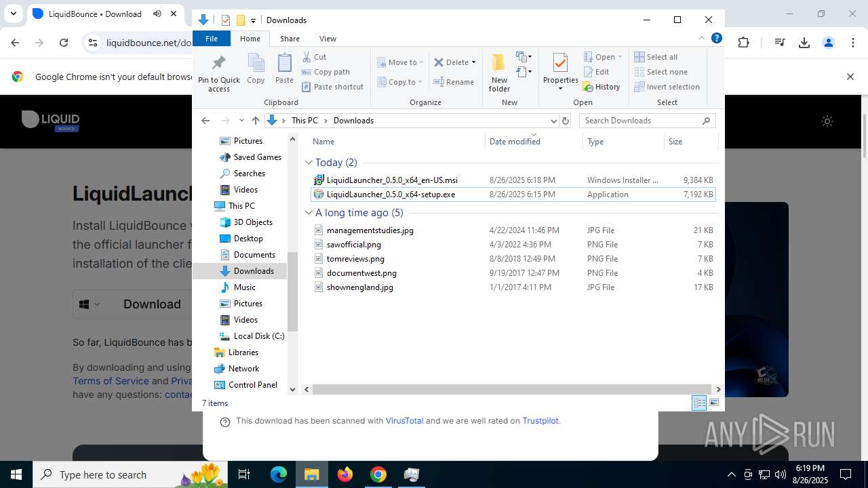Create a New folder
The height and width of the screenshot is (488, 868).
click(x=499, y=73)
